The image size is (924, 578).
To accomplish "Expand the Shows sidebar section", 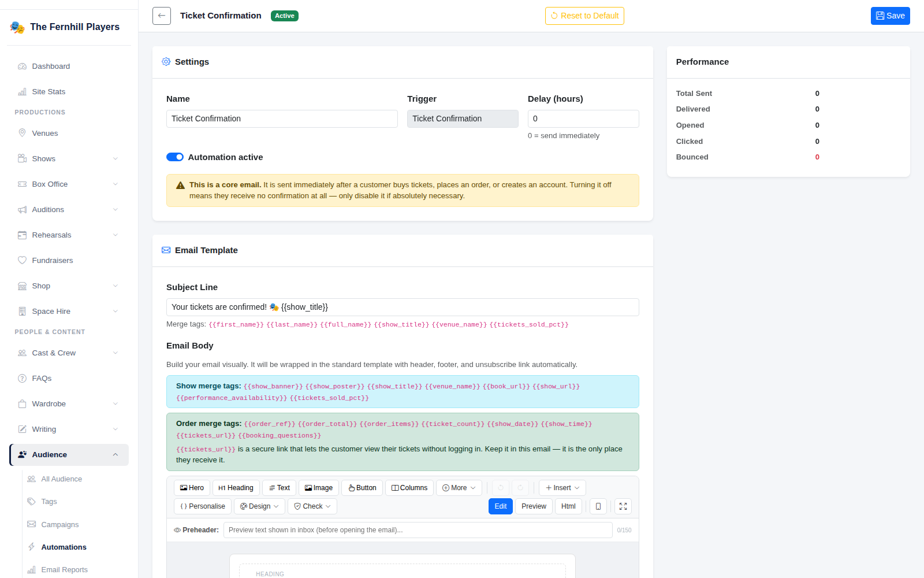I will click(69, 159).
